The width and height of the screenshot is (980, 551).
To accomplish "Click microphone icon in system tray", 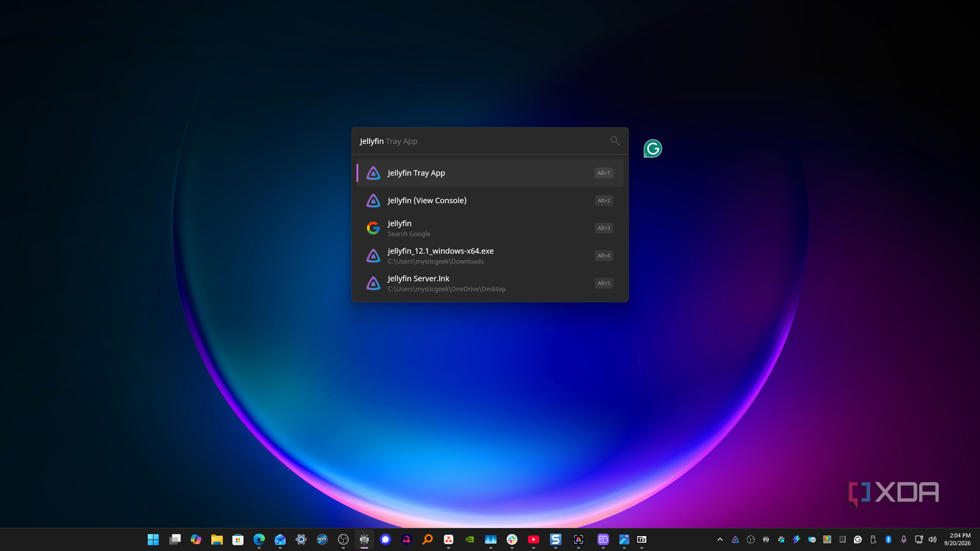I will coord(904,539).
